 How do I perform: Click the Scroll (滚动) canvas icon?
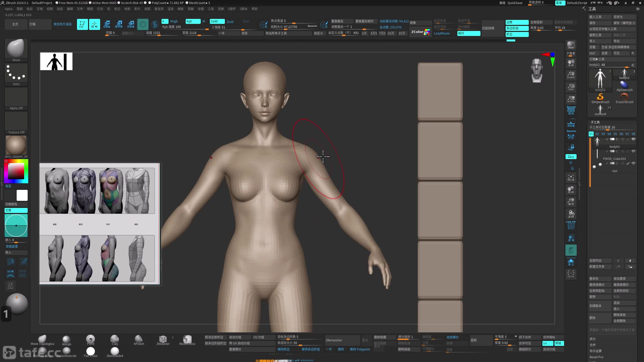(571, 63)
